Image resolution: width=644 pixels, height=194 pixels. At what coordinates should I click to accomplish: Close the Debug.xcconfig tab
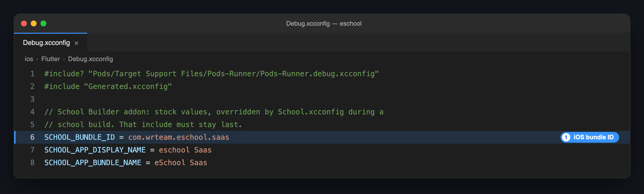coord(77,43)
